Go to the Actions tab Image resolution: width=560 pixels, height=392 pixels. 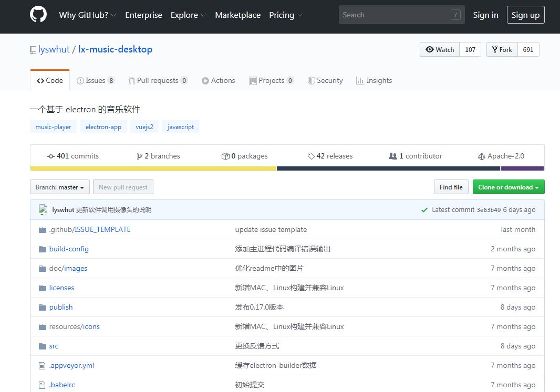218,81
